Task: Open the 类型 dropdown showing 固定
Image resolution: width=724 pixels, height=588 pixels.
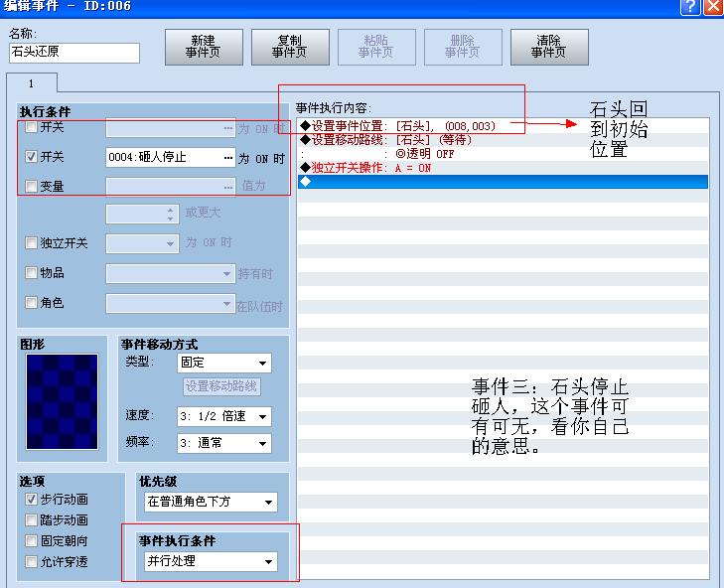Action: 223,364
